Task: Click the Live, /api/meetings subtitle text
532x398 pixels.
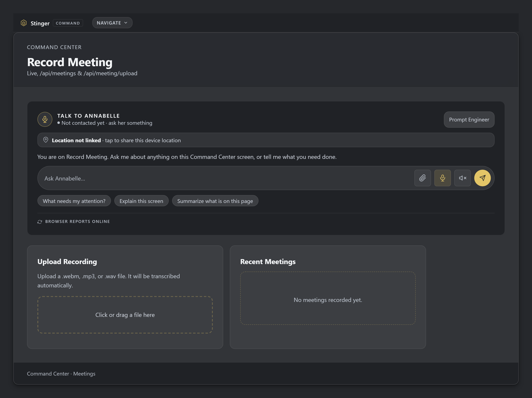Action: [x=82, y=73]
